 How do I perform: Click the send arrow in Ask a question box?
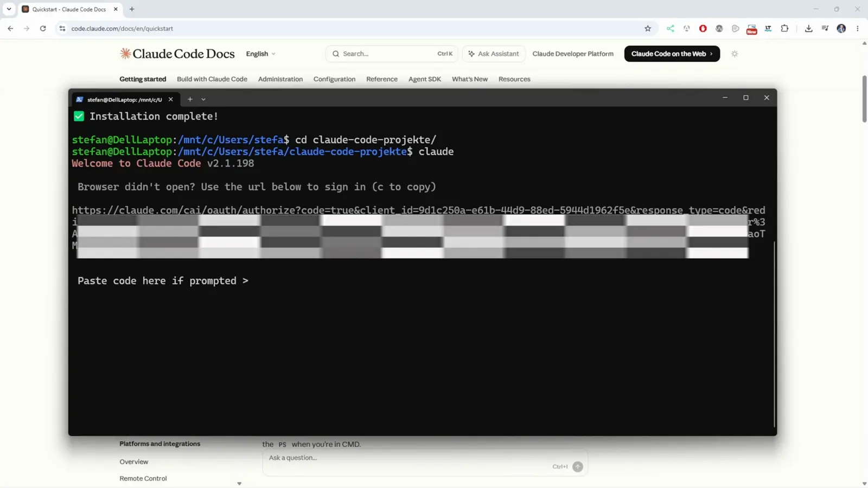(x=578, y=467)
